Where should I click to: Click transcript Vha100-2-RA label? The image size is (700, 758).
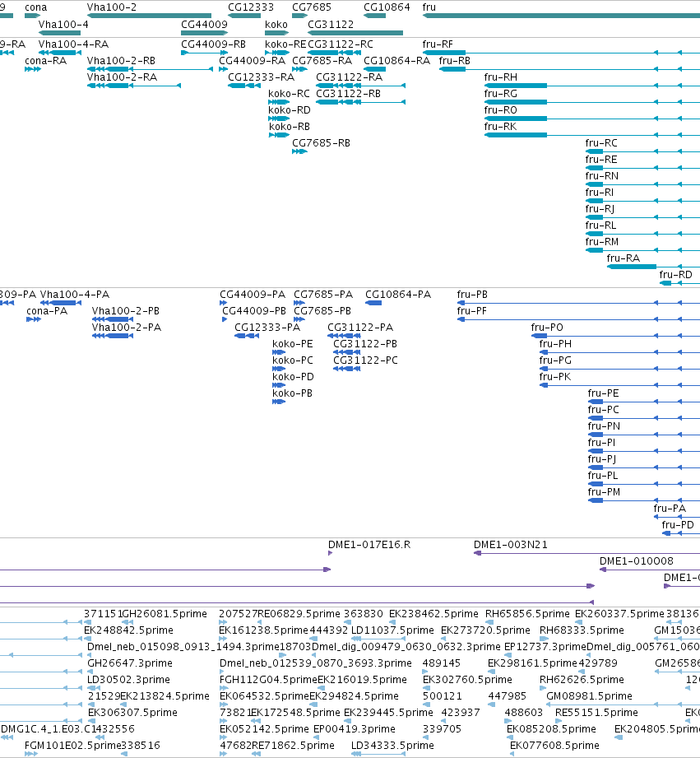[x=122, y=77]
